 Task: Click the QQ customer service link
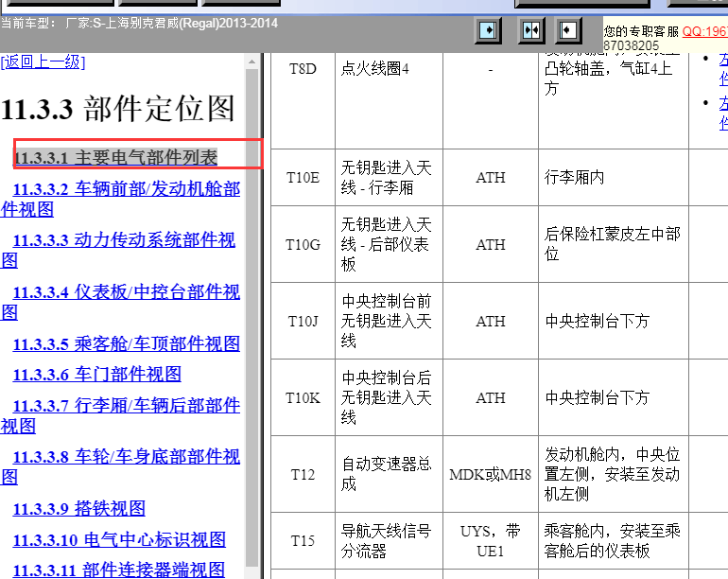point(704,31)
